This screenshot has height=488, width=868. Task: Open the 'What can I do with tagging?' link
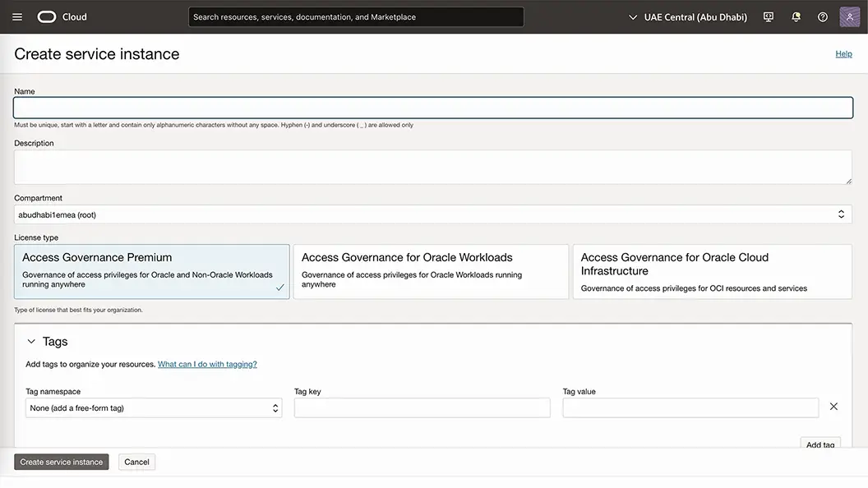[x=207, y=364]
